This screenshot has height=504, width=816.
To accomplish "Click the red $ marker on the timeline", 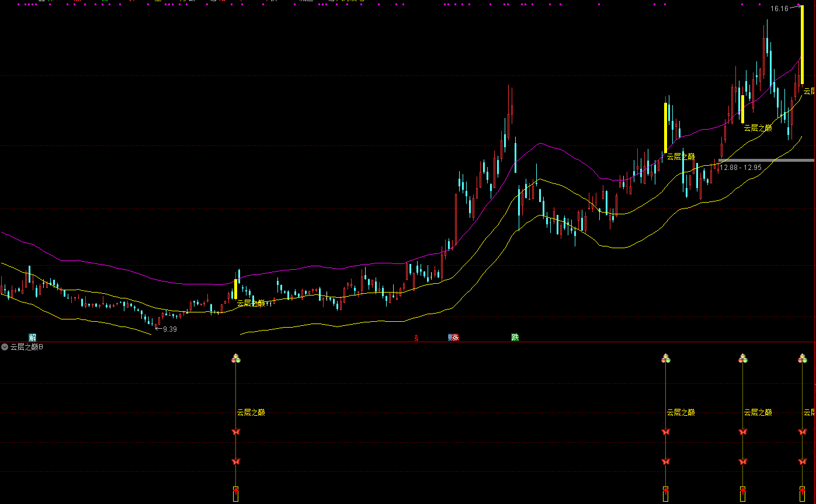I will coord(416,338).
